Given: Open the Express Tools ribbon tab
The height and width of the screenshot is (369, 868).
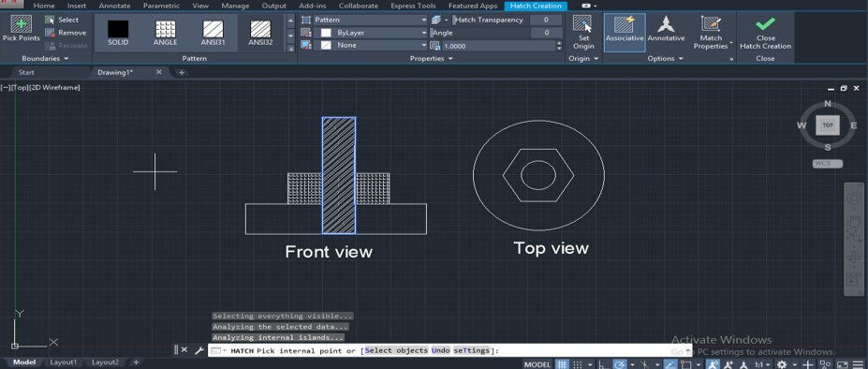Looking at the screenshot, I should tap(413, 7).
